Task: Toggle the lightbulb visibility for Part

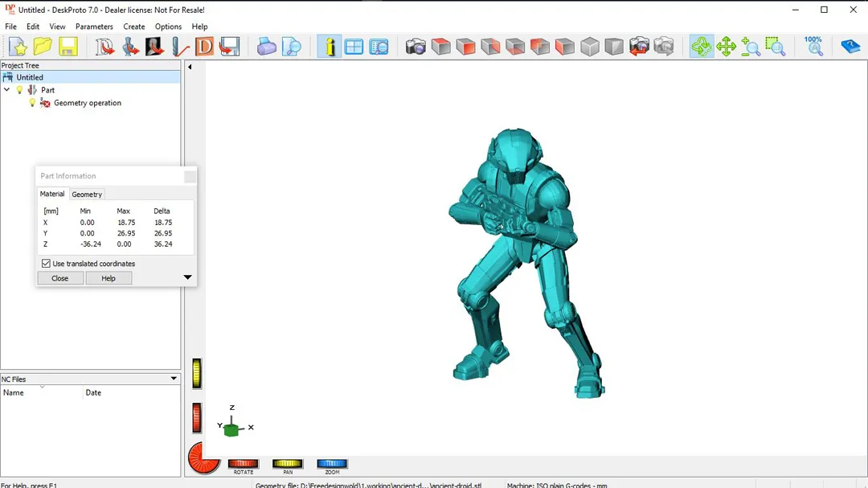Action: 20,90
